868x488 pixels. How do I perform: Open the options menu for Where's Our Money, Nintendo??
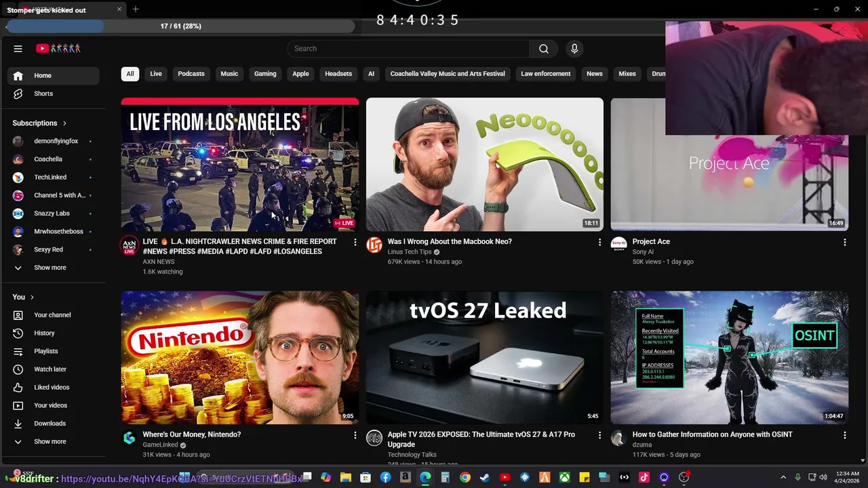click(355, 435)
